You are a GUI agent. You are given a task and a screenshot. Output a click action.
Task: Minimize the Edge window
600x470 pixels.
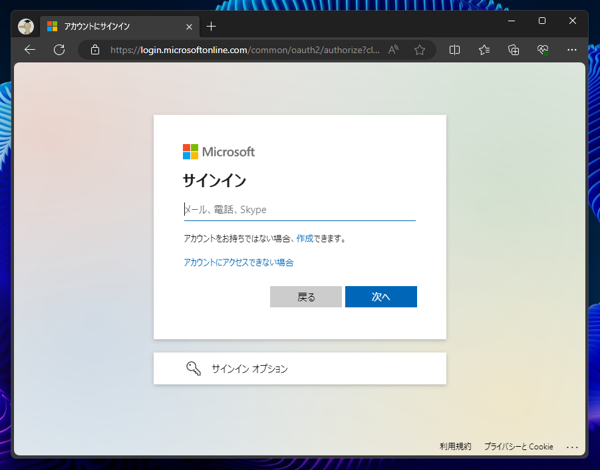click(x=511, y=21)
